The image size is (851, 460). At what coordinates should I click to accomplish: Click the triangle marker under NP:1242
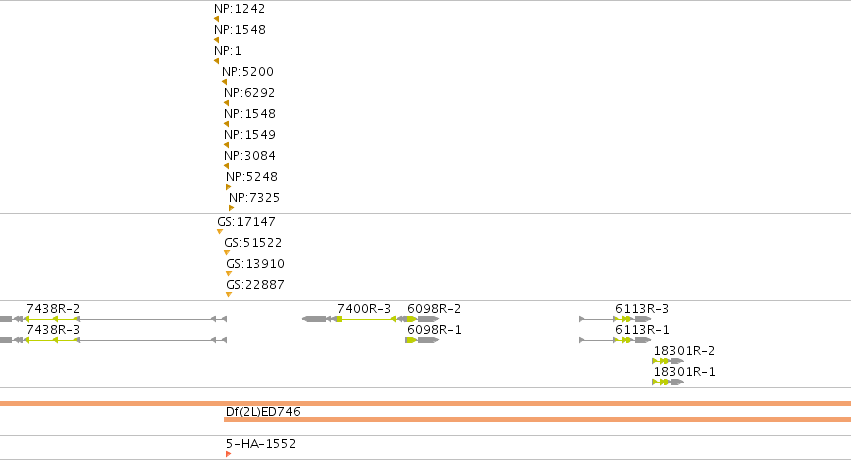click(x=217, y=19)
